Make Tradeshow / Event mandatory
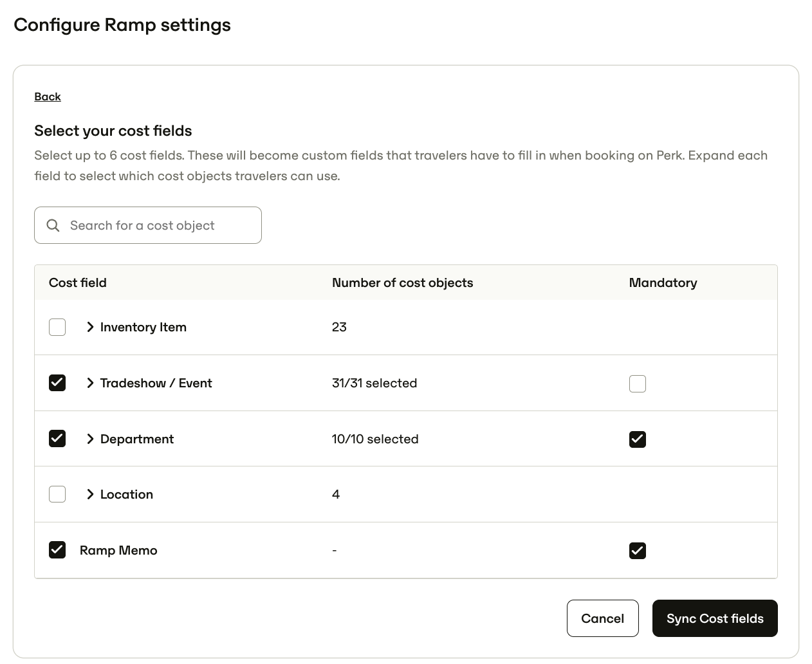Image resolution: width=812 pixels, height=664 pixels. coord(638,383)
